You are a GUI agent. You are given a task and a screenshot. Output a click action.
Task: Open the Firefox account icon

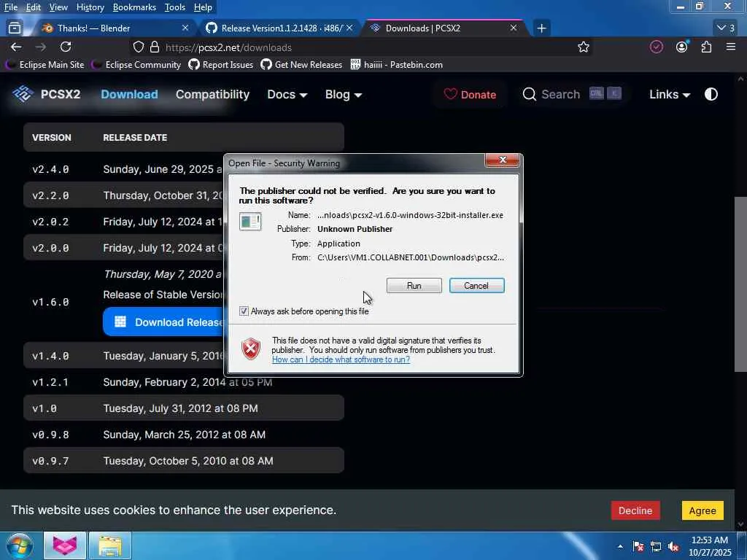pos(682,47)
